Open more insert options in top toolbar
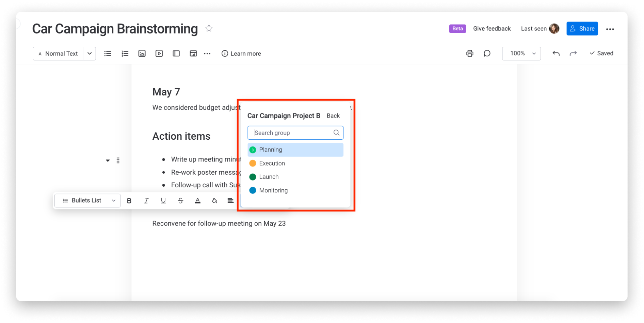The width and height of the screenshot is (644, 323). (207, 54)
